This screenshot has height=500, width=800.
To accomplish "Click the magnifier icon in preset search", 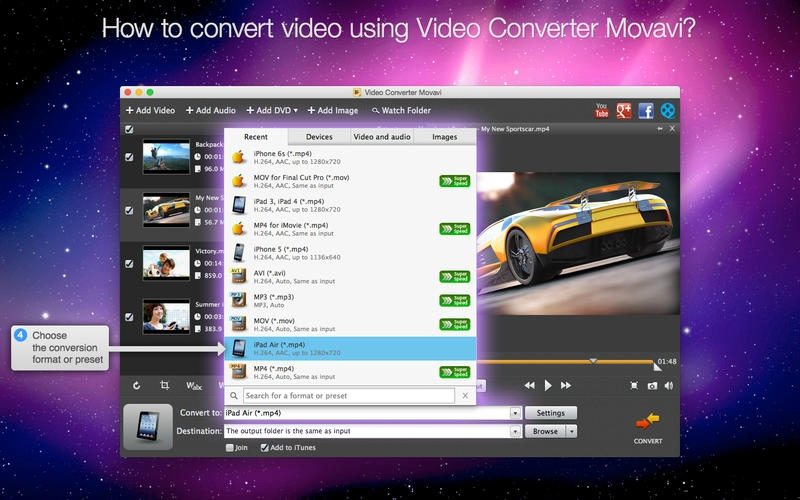I will 234,395.
